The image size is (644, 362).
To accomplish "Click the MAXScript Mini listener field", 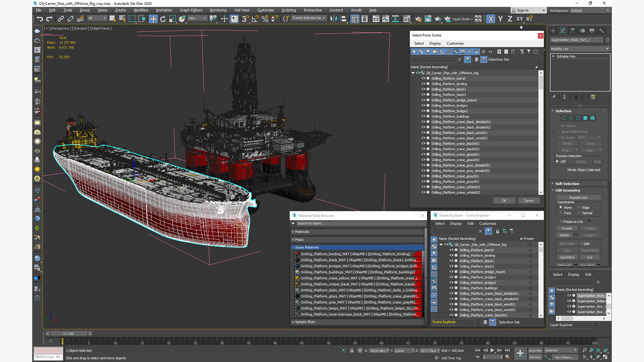I will [48, 357].
